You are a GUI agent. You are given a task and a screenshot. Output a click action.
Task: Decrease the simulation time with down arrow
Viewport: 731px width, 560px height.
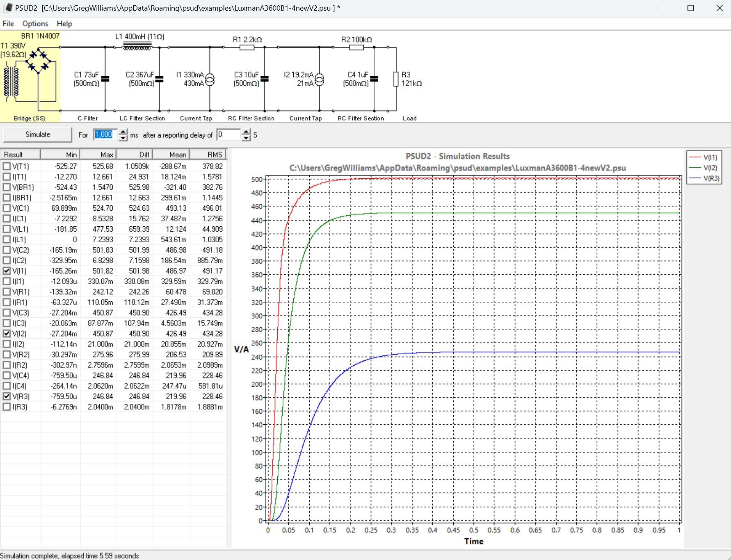coord(123,138)
